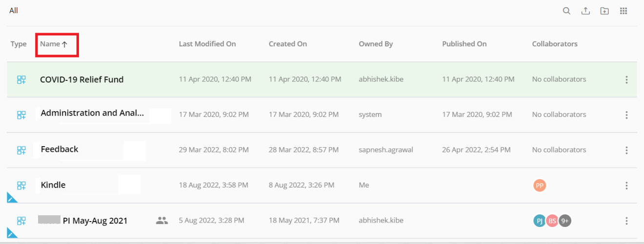Open the search icon in top toolbar
The image size is (644, 244).
[x=566, y=11]
